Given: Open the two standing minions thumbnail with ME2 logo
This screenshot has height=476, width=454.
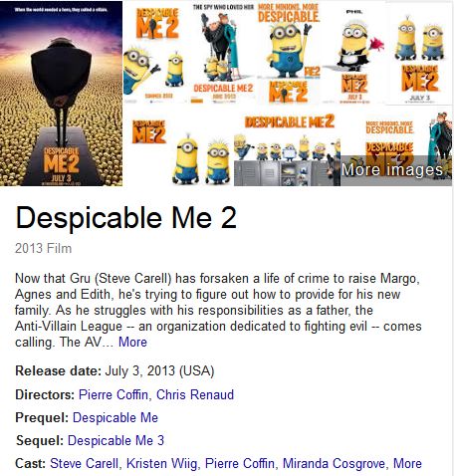Looking at the screenshot, I should [180, 148].
